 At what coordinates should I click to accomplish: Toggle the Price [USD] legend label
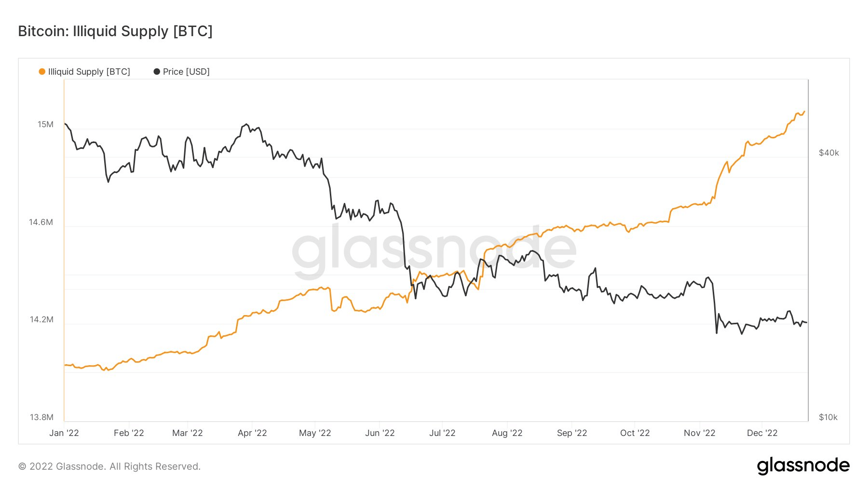click(186, 72)
